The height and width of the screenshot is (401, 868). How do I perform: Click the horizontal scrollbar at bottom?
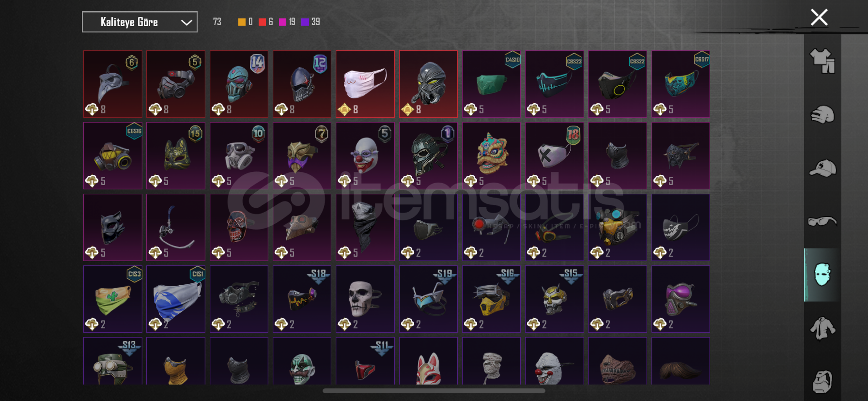(434, 391)
